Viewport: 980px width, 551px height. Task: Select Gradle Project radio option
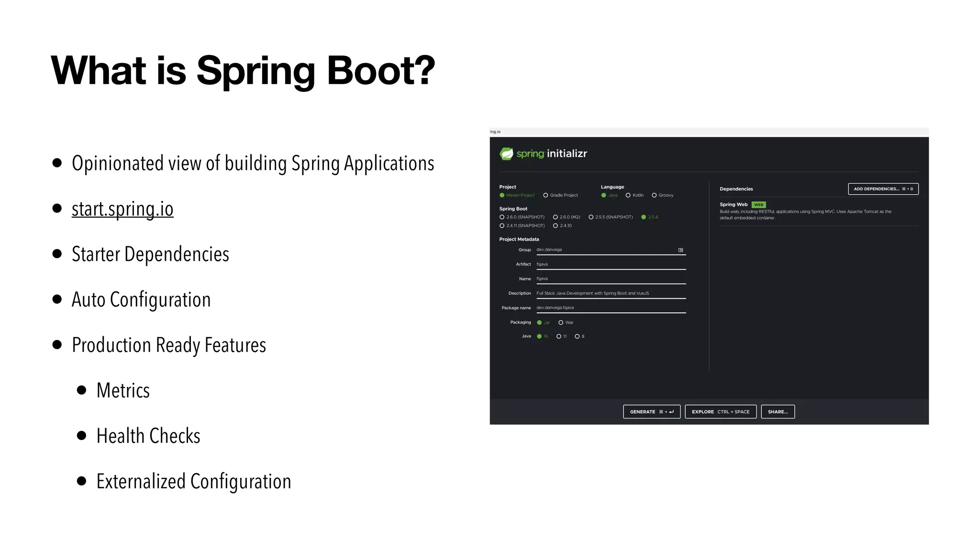(546, 195)
